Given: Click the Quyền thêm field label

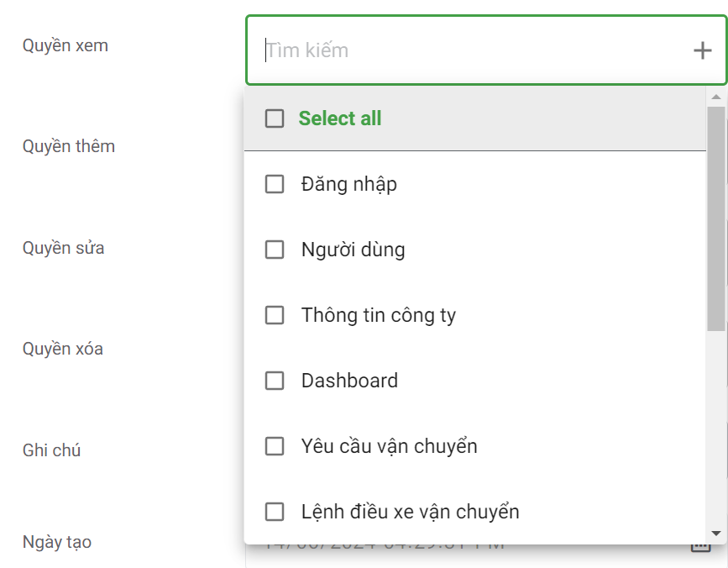Looking at the screenshot, I should pos(69,146).
